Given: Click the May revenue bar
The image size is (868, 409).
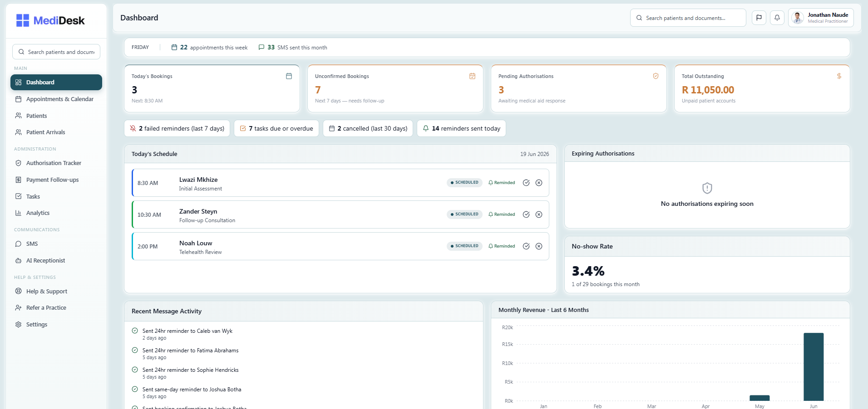Looking at the screenshot, I should (759, 398).
